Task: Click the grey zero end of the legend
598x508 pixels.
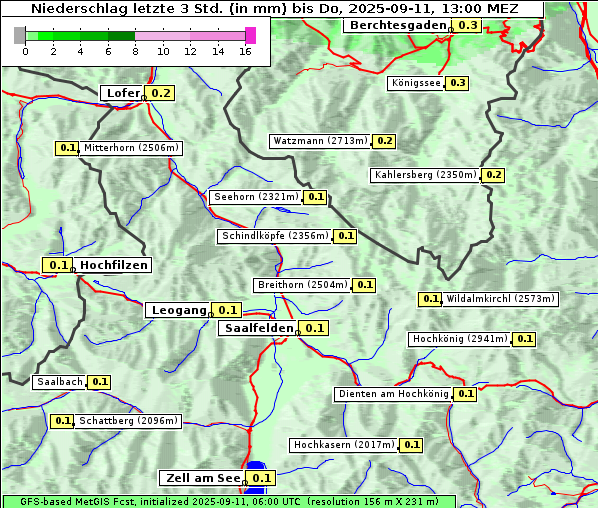Action: tap(19, 35)
